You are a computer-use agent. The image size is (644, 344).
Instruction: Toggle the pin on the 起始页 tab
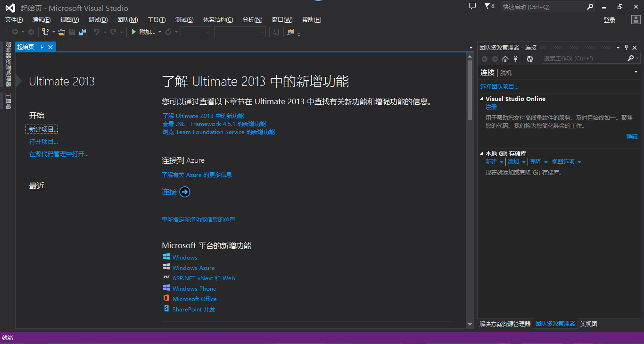41,47
